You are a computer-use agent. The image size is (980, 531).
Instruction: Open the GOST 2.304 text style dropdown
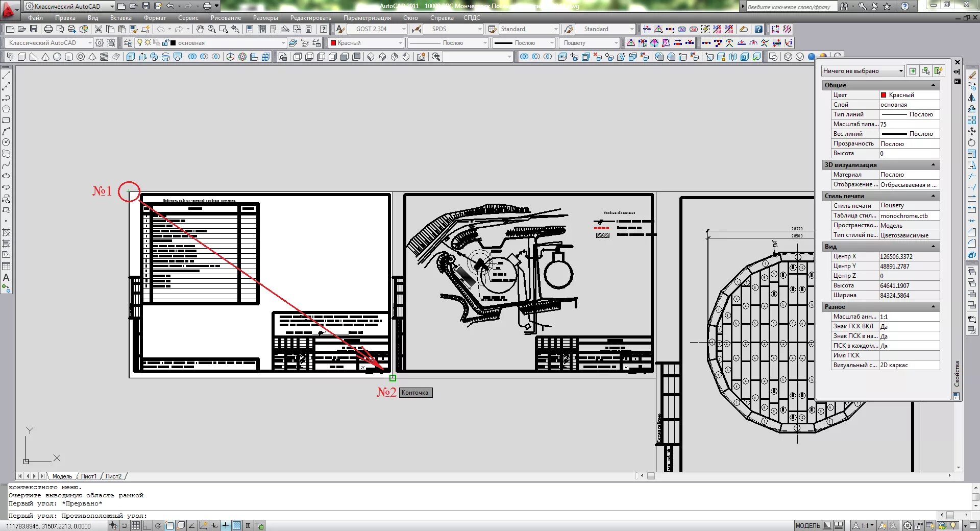377,29
